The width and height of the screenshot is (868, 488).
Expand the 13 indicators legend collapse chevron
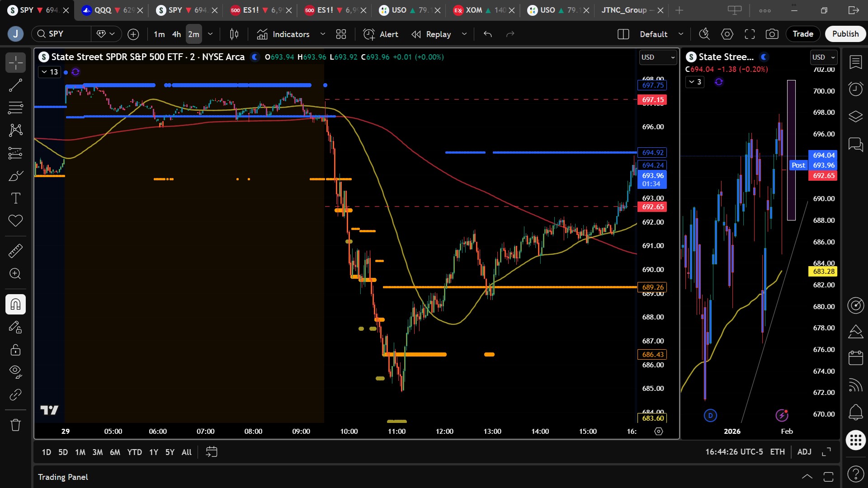coord(44,72)
